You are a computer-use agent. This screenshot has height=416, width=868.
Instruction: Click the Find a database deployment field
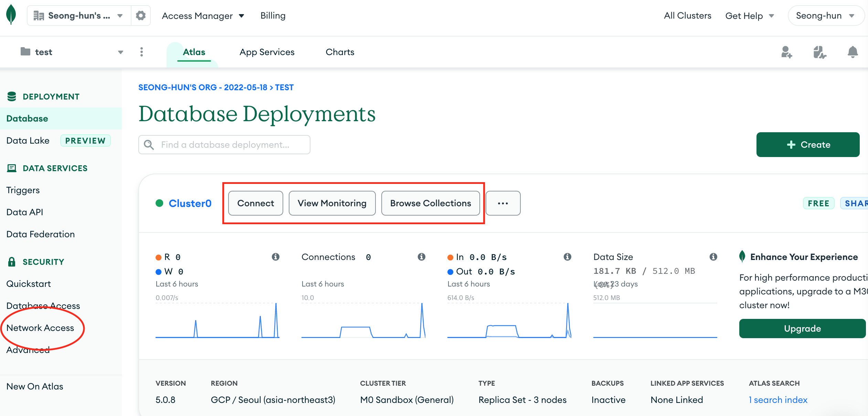(x=224, y=145)
